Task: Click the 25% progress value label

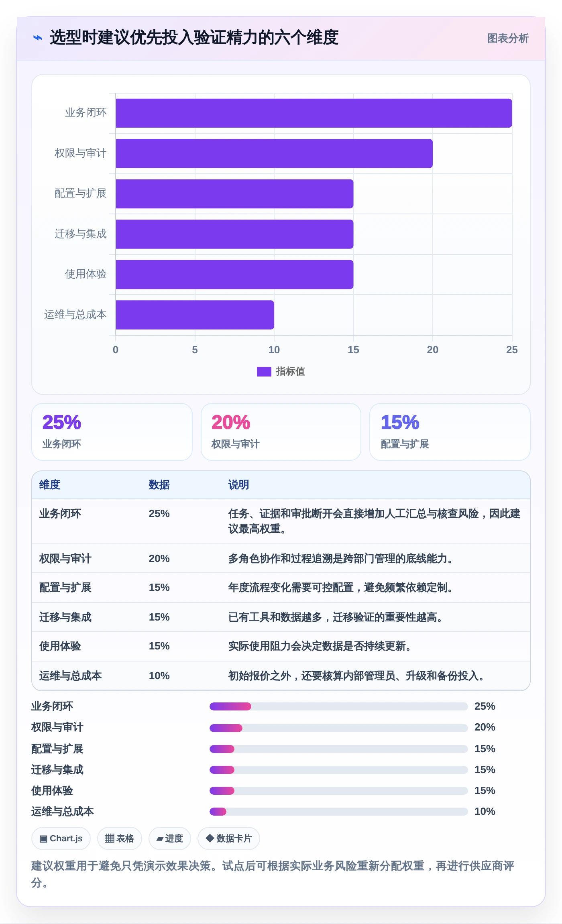Action: click(x=485, y=706)
